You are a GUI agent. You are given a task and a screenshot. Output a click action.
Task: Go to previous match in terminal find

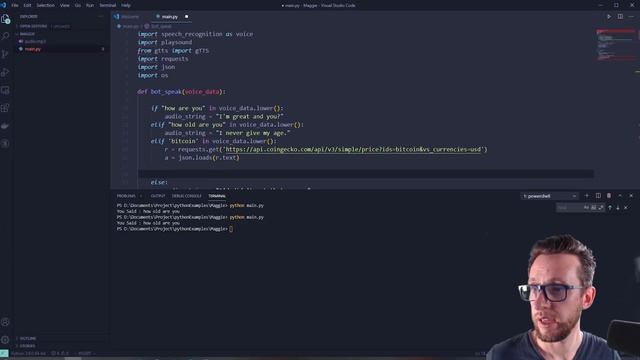610,208
